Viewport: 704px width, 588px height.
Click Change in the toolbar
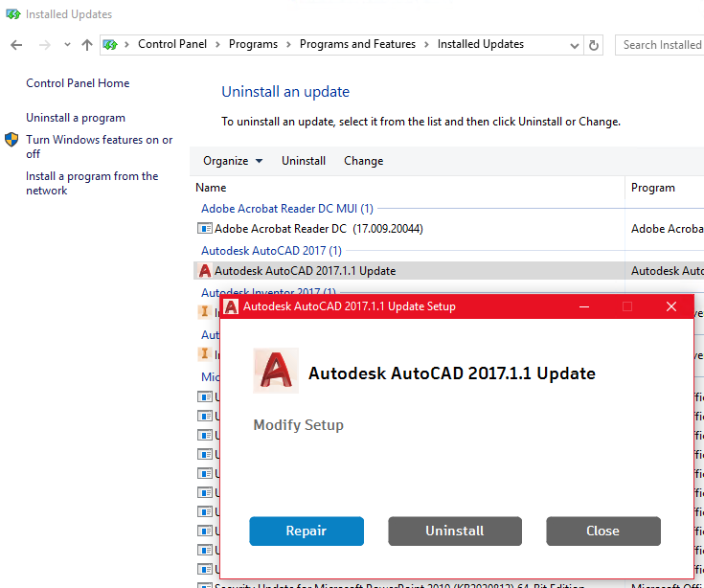point(364,161)
